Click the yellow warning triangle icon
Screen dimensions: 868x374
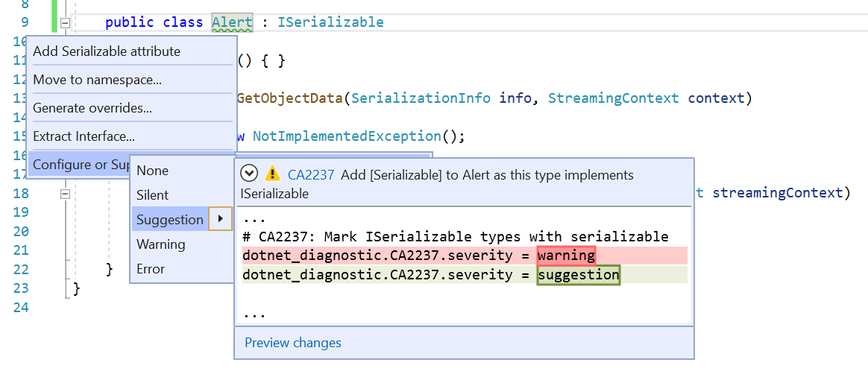click(272, 174)
